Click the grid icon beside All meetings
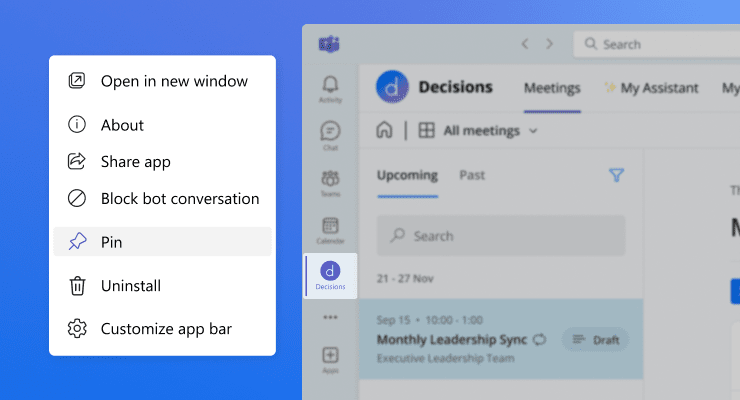 pyautogui.click(x=427, y=130)
